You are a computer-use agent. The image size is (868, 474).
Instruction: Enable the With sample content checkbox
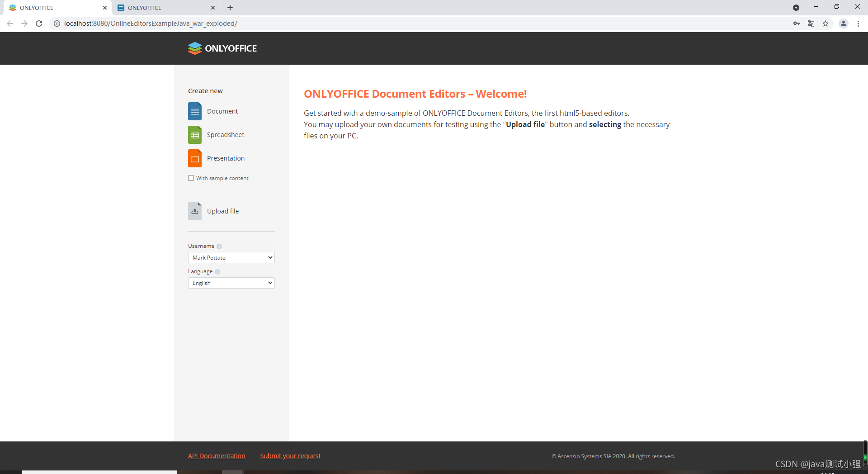point(191,178)
